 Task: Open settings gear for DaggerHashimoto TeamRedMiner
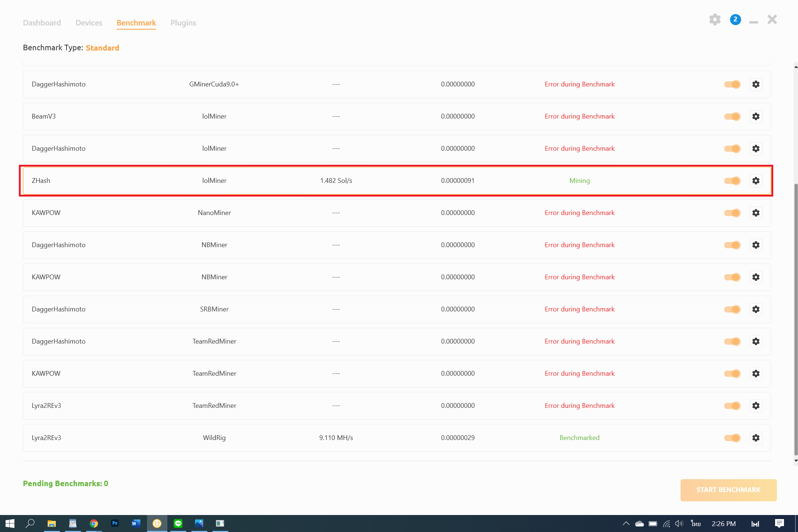pyautogui.click(x=756, y=341)
